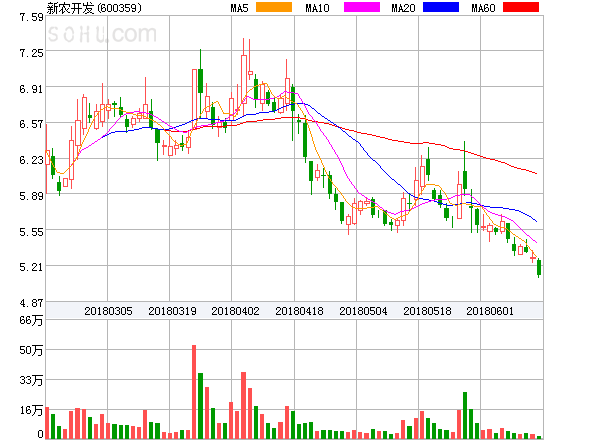The width and height of the screenshot is (600, 440).
Task: Click the 66万 volume axis label
Action: coord(31,320)
